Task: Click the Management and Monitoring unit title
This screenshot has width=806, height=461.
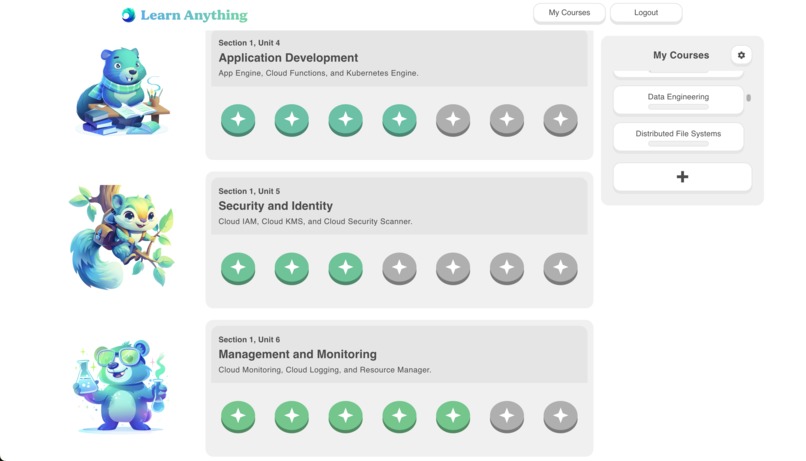Action: click(297, 354)
